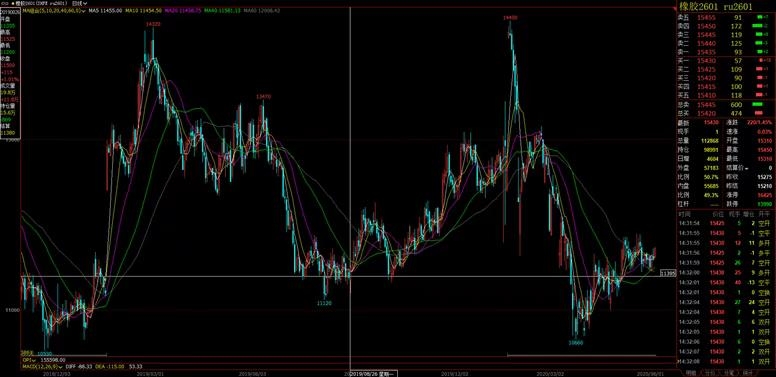
Task: Click the back/forward navigation arrows icon
Action: (x=3, y=3)
